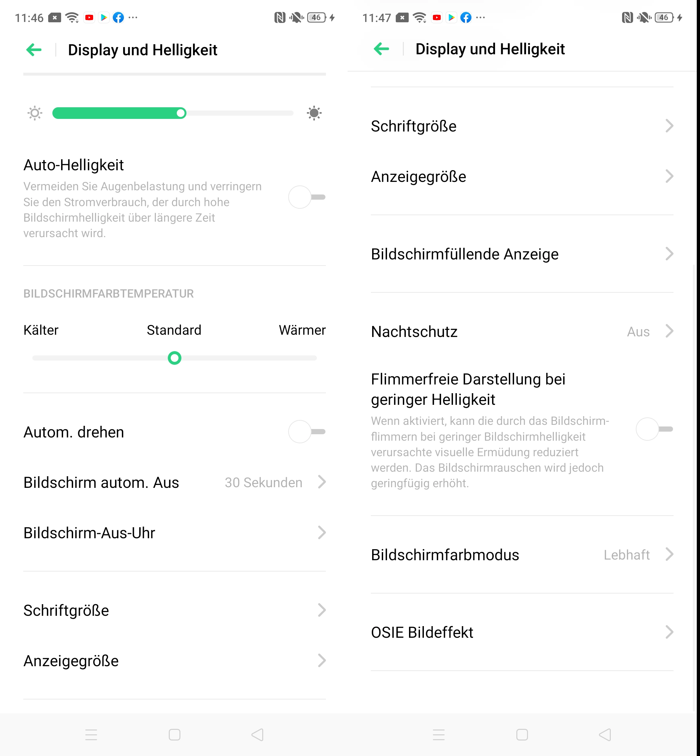700x756 pixels.
Task: Expand Nachtschutz Aus chevron
Action: coord(669,331)
